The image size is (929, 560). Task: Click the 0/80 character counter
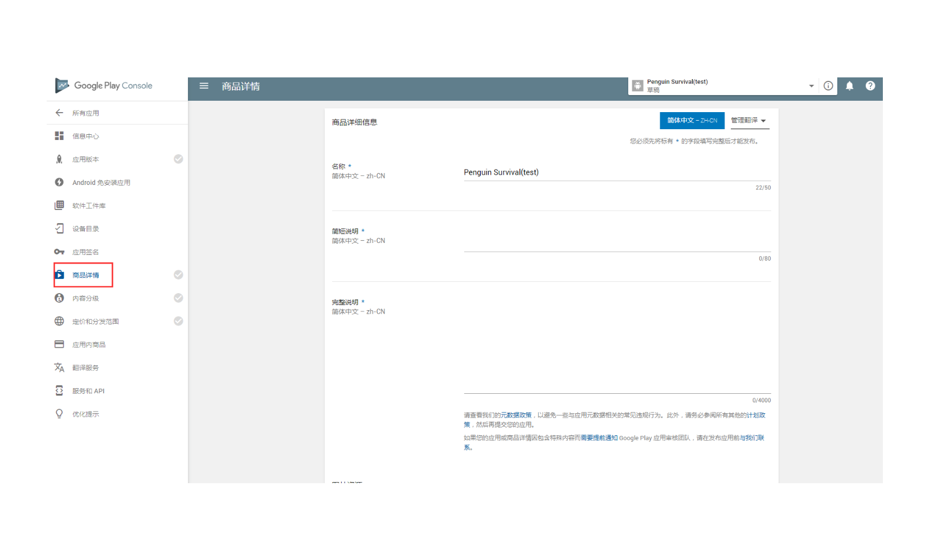click(765, 259)
